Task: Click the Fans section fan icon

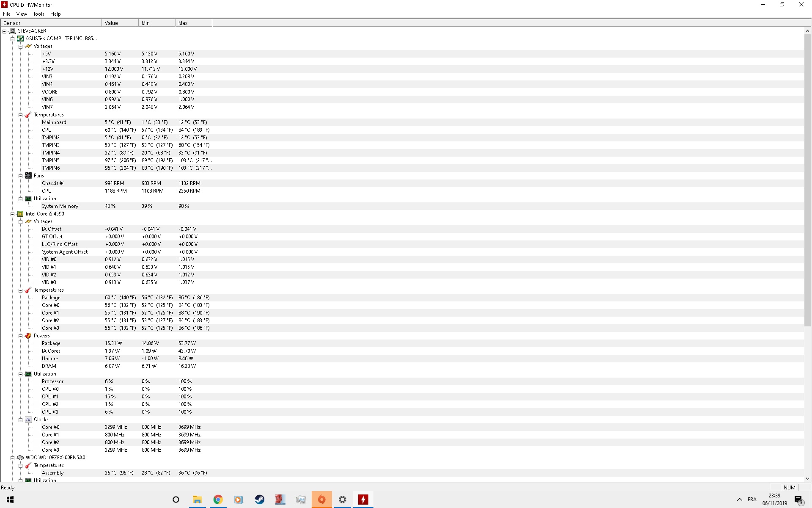Action: (28, 176)
